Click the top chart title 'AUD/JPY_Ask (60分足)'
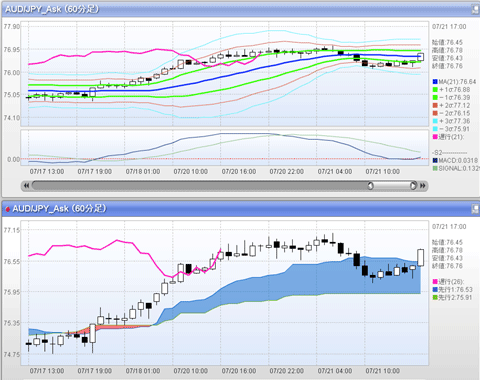This screenshot has width=480, height=380. pos(52,9)
